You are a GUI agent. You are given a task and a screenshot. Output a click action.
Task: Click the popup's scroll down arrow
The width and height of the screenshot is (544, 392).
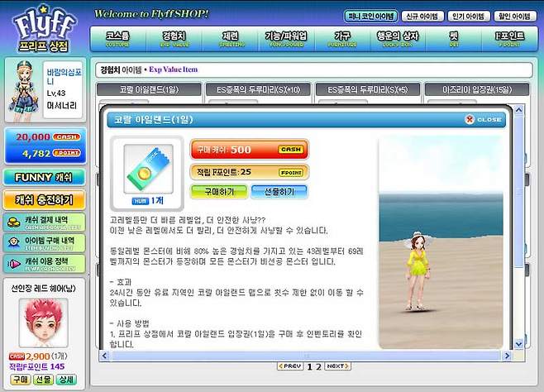point(518,345)
